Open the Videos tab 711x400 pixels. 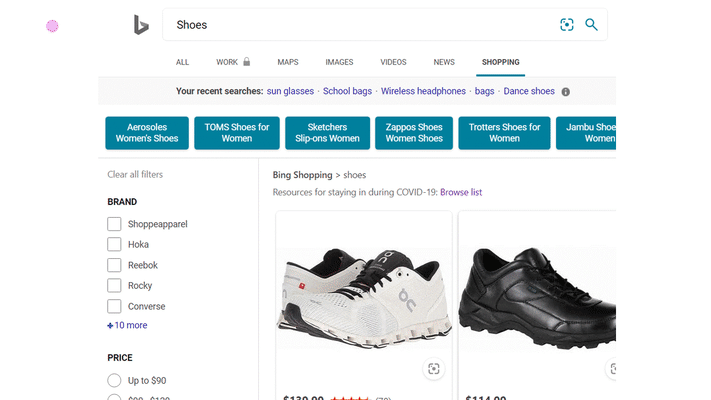pos(393,62)
